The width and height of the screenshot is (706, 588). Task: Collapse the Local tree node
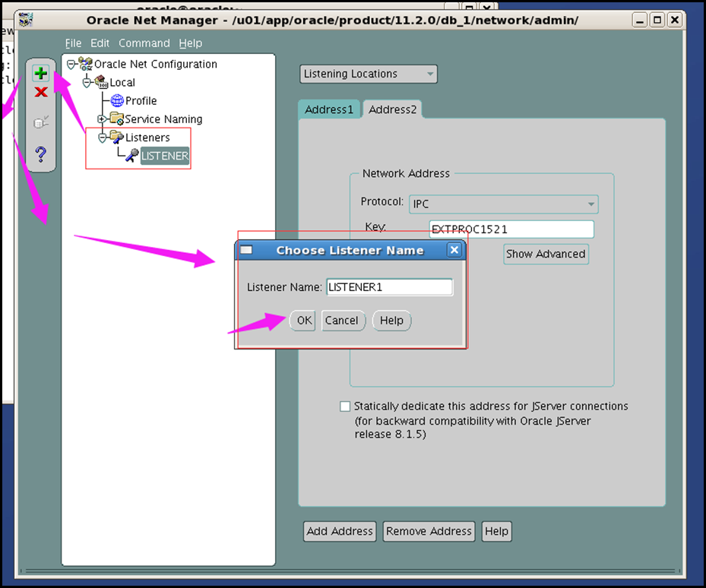coord(87,83)
